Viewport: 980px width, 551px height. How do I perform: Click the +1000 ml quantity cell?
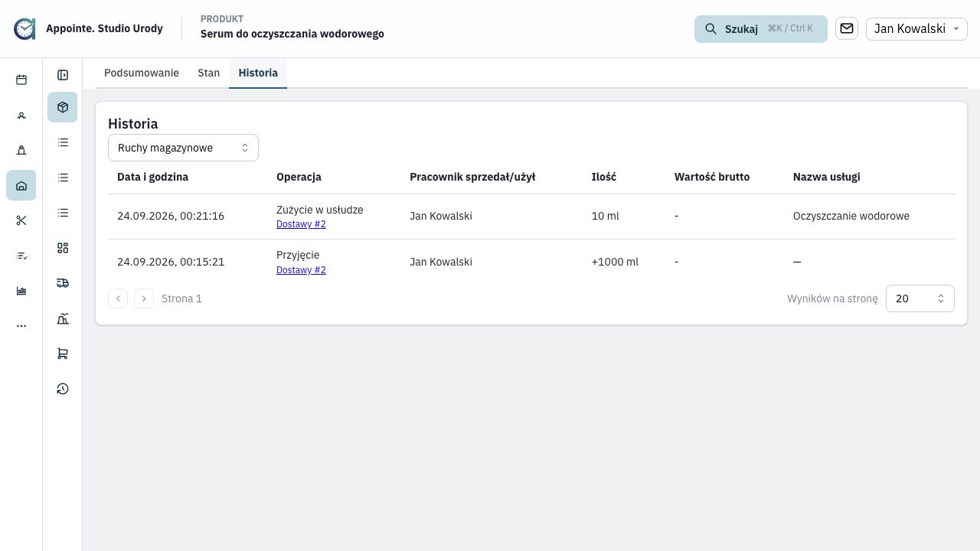[615, 262]
